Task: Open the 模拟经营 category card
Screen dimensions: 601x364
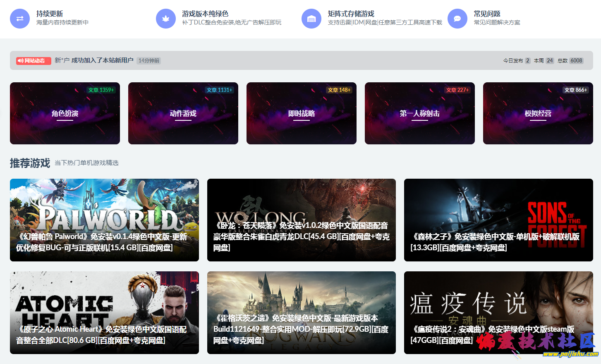Action: (x=538, y=113)
